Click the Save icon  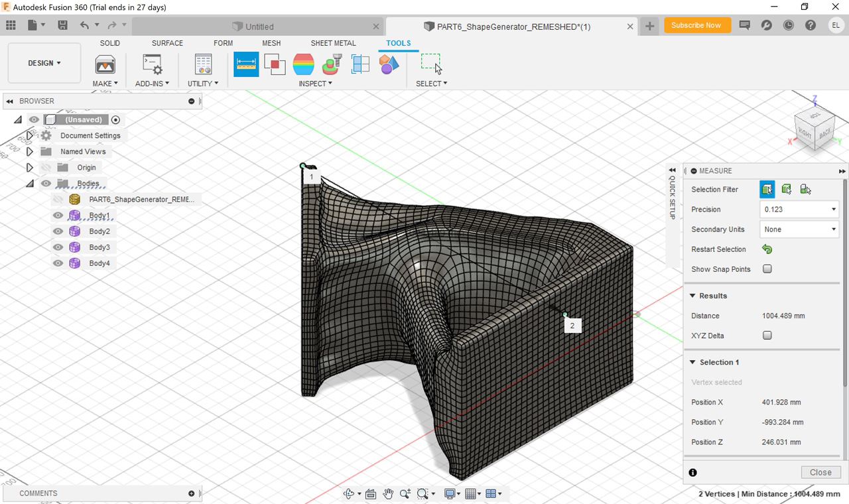(x=62, y=25)
